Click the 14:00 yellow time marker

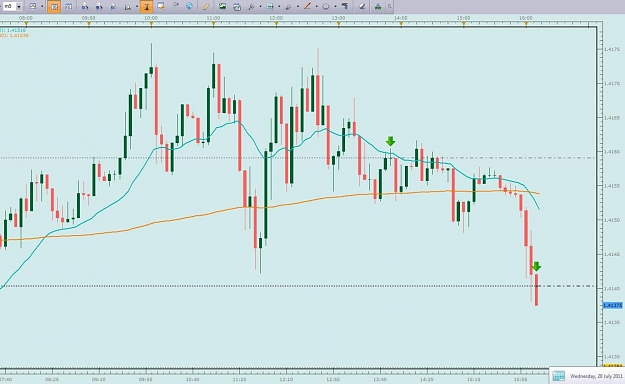coord(401,24)
